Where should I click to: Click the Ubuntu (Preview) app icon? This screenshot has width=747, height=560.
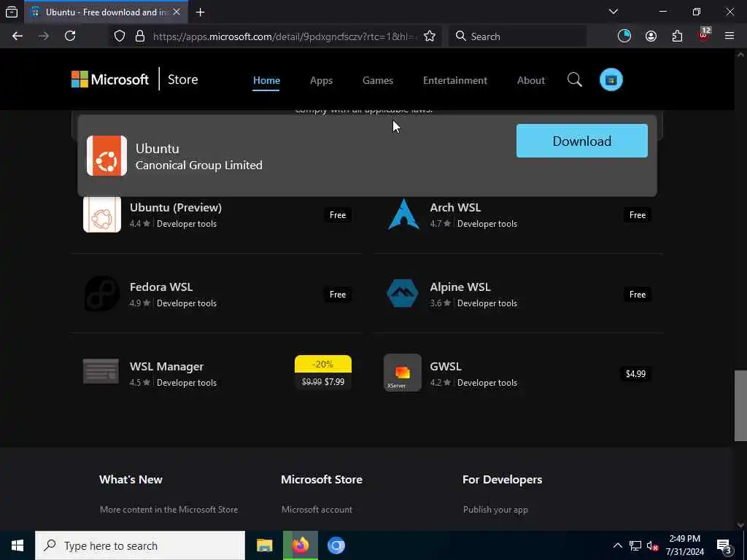click(102, 215)
